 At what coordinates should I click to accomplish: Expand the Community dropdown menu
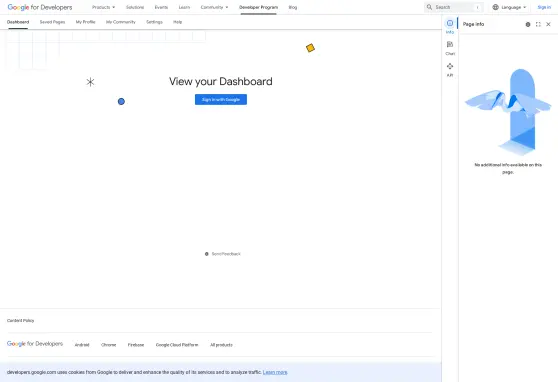click(x=214, y=7)
